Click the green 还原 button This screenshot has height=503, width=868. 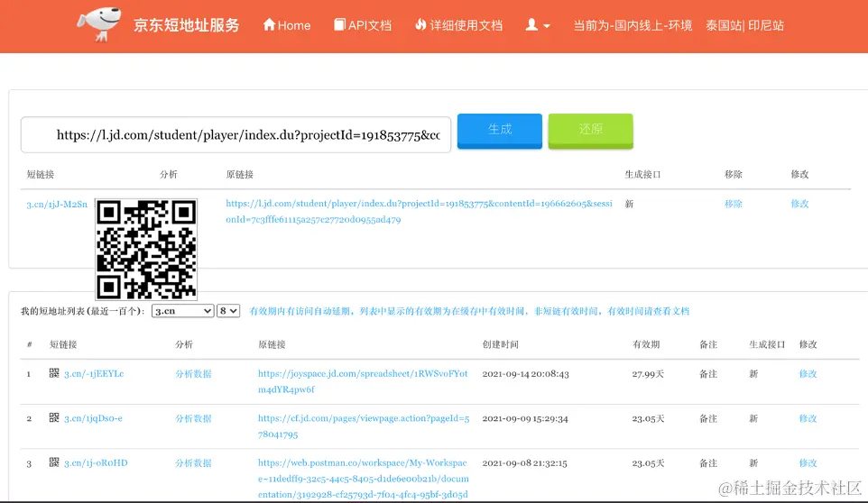click(590, 131)
